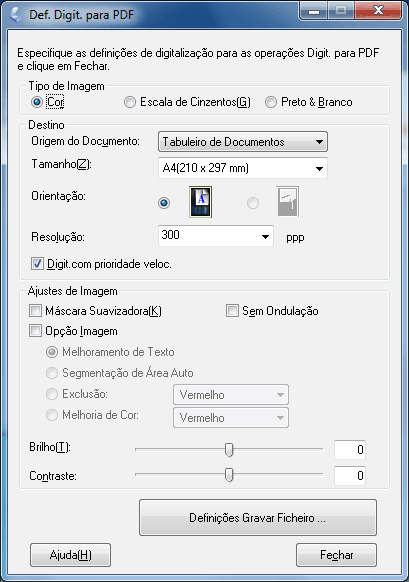The image size is (409, 582).
Task: Click Definições Gravar Ficheiro button
Action: (x=258, y=517)
